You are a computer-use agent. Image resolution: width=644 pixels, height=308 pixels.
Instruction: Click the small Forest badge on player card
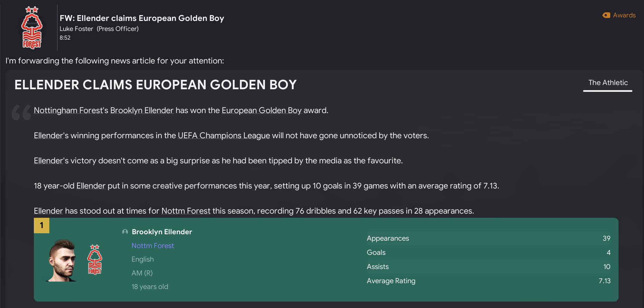[95, 260]
